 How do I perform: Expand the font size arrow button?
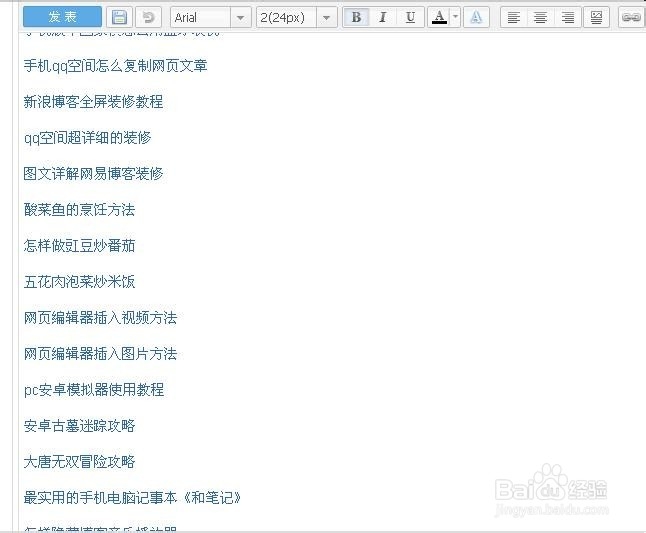click(327, 18)
